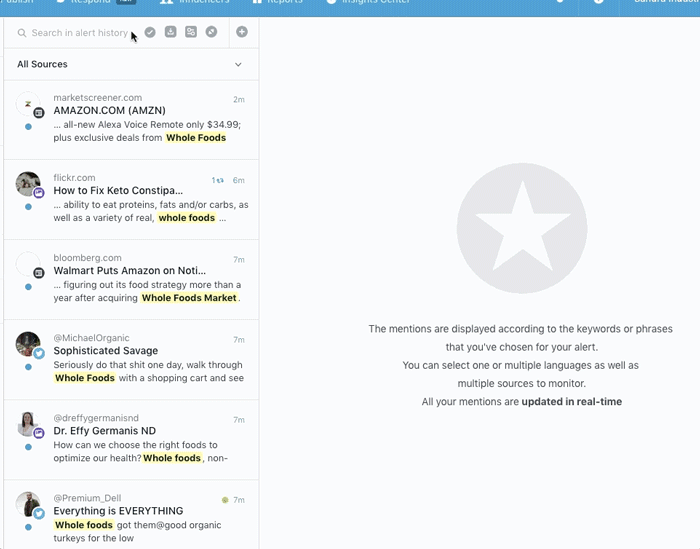The width and height of the screenshot is (700, 549).
Task: Click the image badge icon on the flickr mention
Action: (39, 193)
